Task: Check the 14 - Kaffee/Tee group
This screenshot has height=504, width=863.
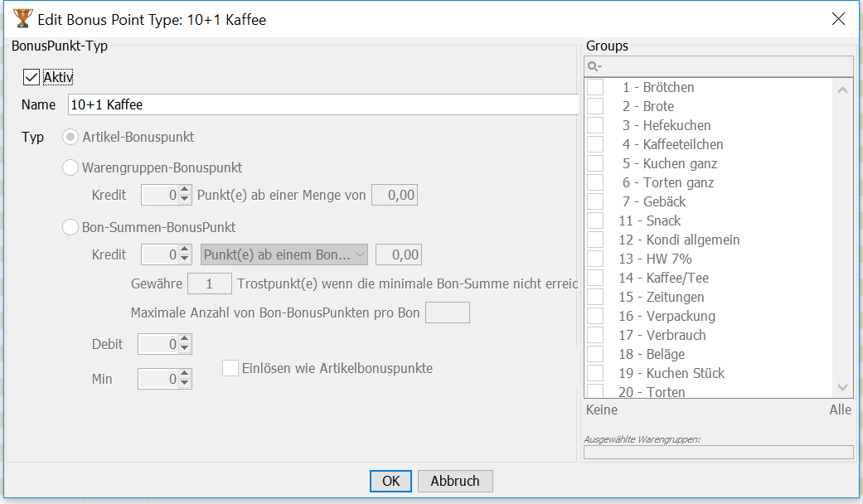Action: tap(595, 278)
